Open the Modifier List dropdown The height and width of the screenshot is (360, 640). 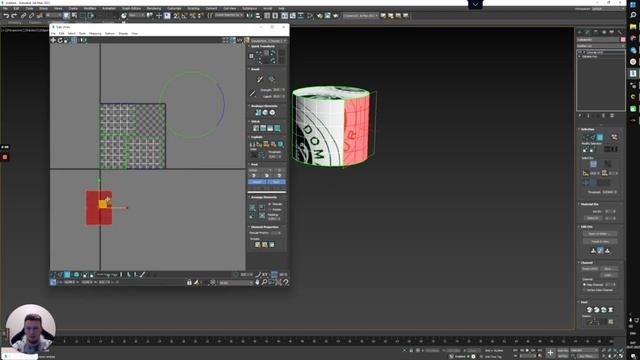pos(600,46)
